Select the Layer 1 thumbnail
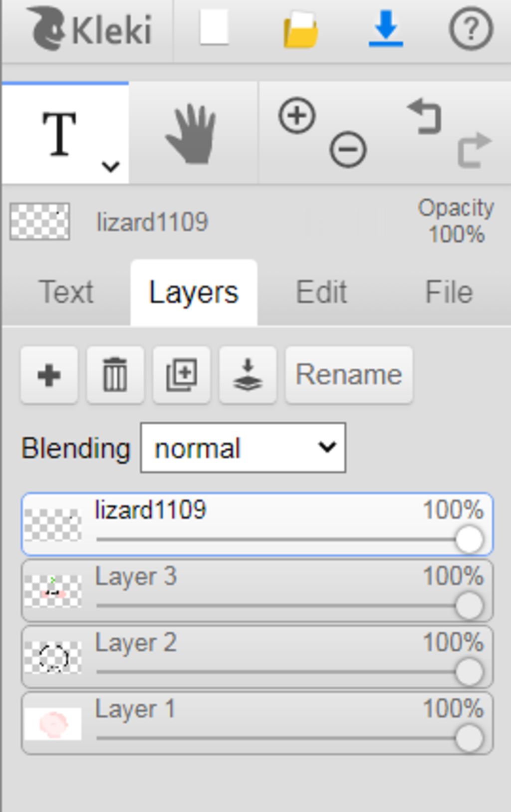Screen dimensions: 511x812 pyautogui.click(x=53, y=724)
